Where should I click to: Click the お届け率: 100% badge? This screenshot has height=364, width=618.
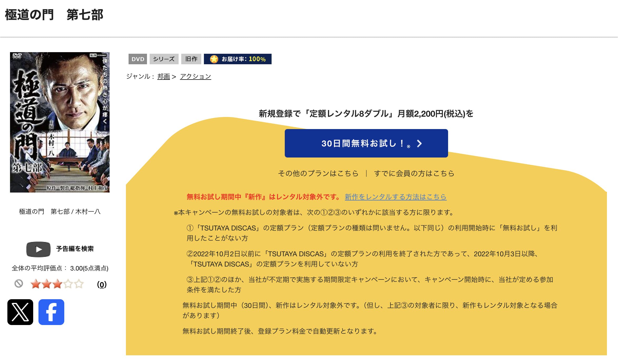click(x=238, y=59)
